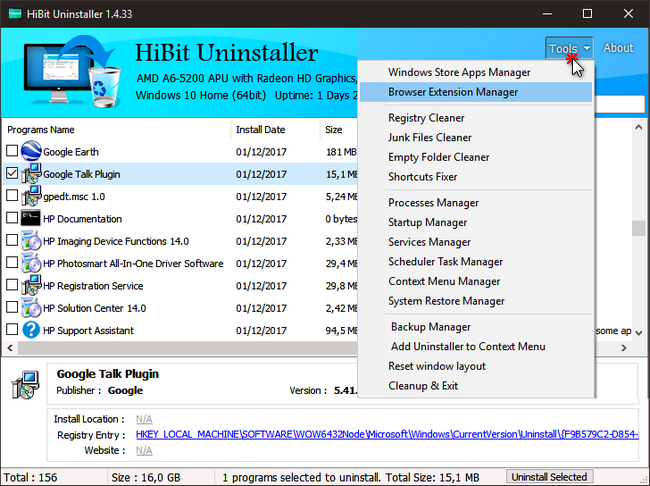
Task: Open the Scheduler Task Manager
Action: 476,262
